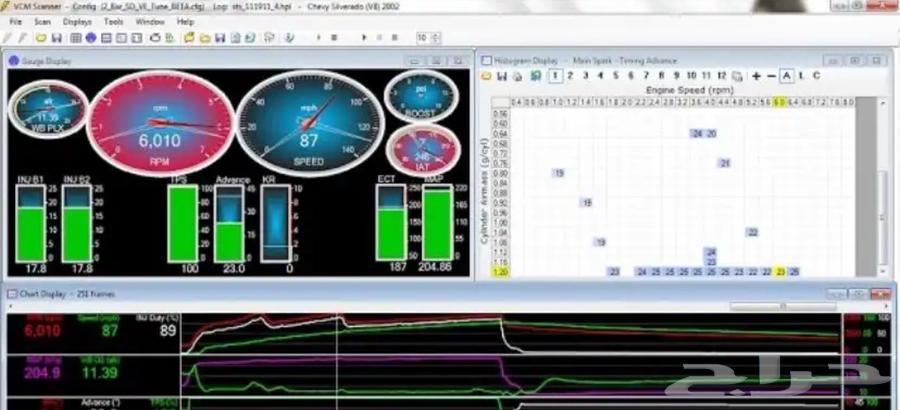Image resolution: width=900 pixels, height=410 pixels.
Task: Toggle the A mode button in histogram
Action: [786, 75]
